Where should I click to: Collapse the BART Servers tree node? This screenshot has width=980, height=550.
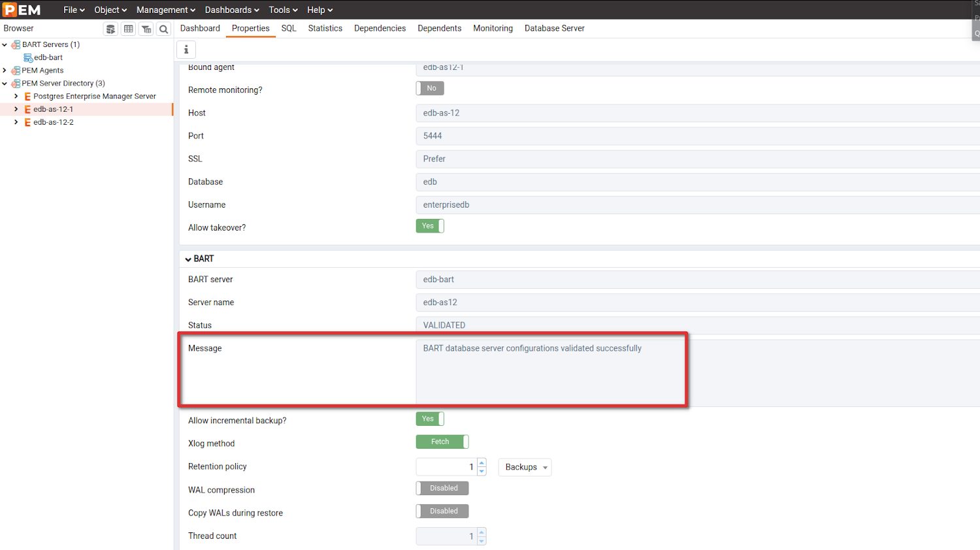click(x=5, y=44)
